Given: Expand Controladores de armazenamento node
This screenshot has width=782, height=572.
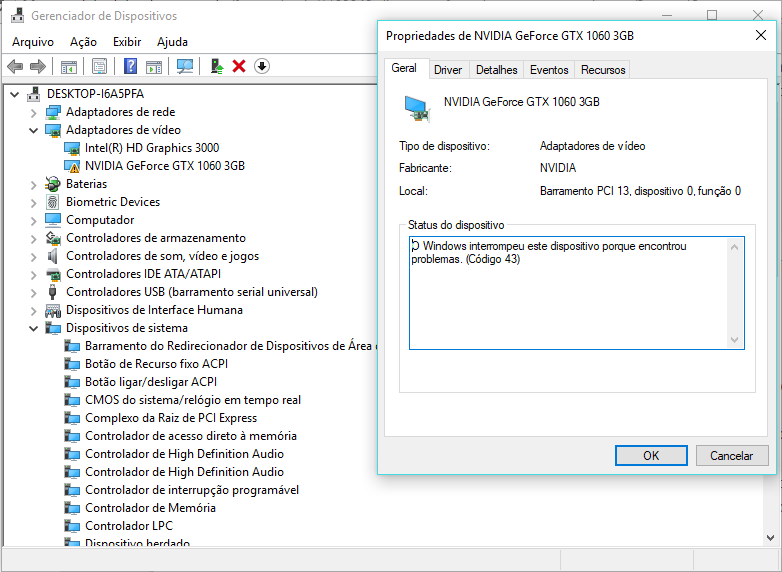Looking at the screenshot, I should click(x=33, y=238).
